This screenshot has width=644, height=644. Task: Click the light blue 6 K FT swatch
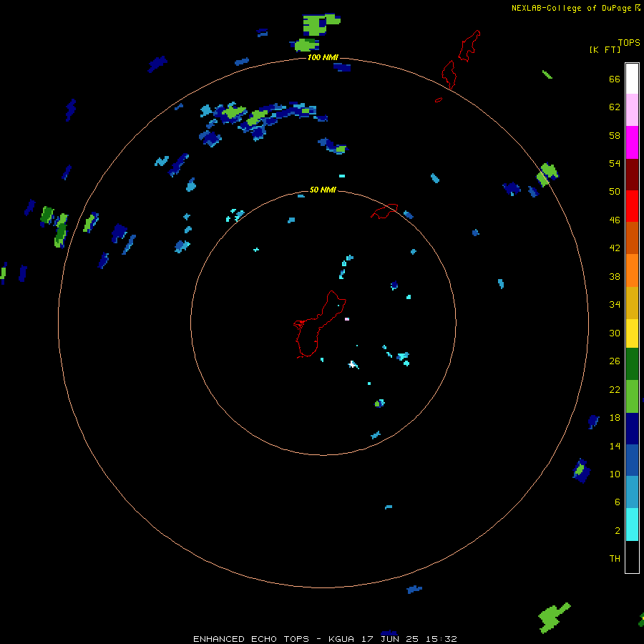(632, 492)
